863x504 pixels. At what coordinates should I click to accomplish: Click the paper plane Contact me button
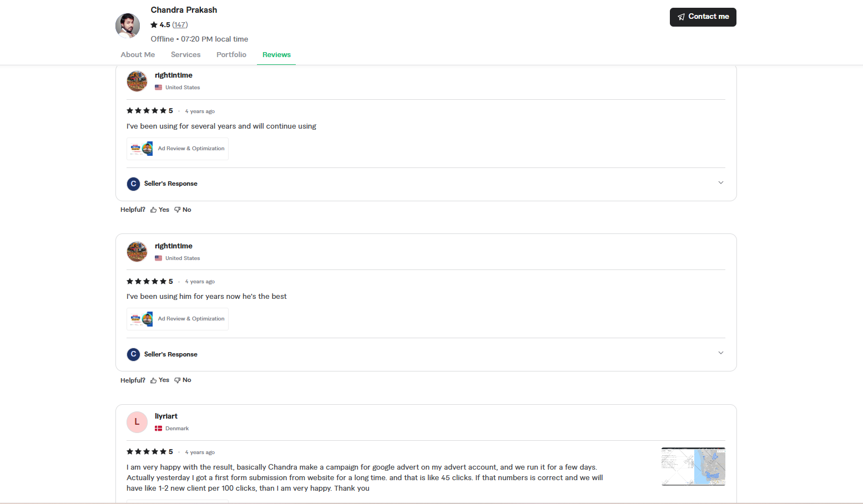[x=703, y=17]
